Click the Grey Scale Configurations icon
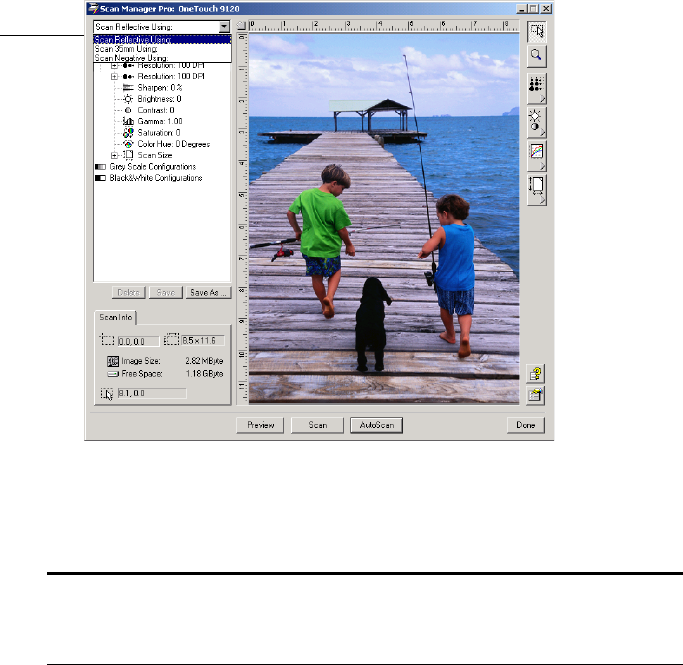 [101, 167]
